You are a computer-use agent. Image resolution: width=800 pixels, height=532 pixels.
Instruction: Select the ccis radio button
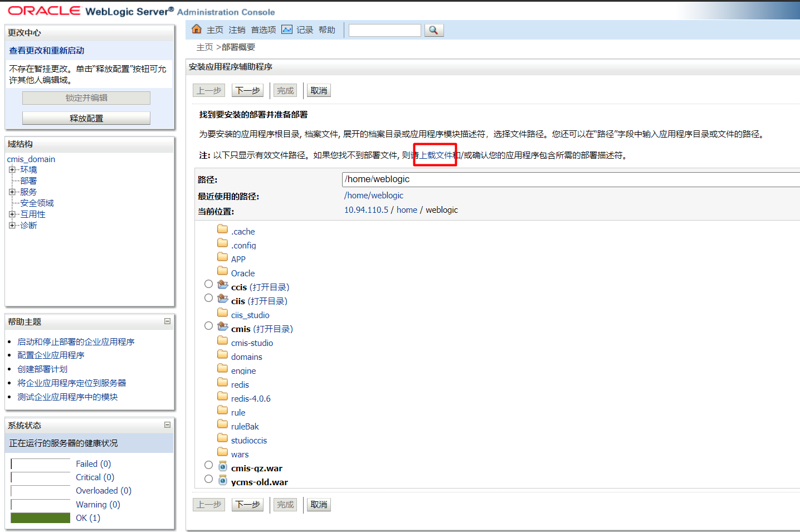point(208,284)
